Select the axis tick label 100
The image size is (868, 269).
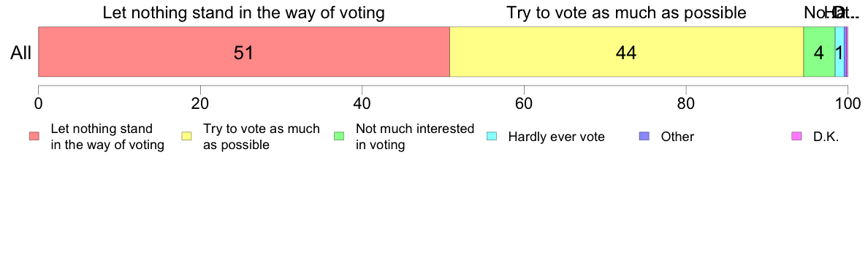click(847, 104)
